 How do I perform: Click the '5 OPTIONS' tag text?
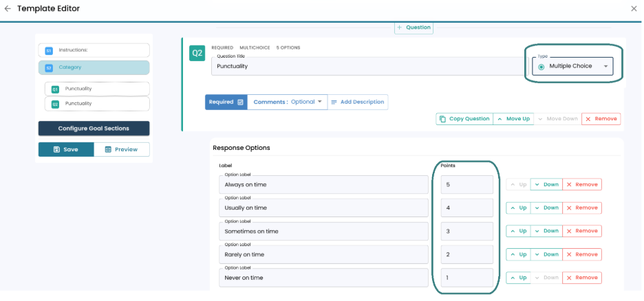288,47
